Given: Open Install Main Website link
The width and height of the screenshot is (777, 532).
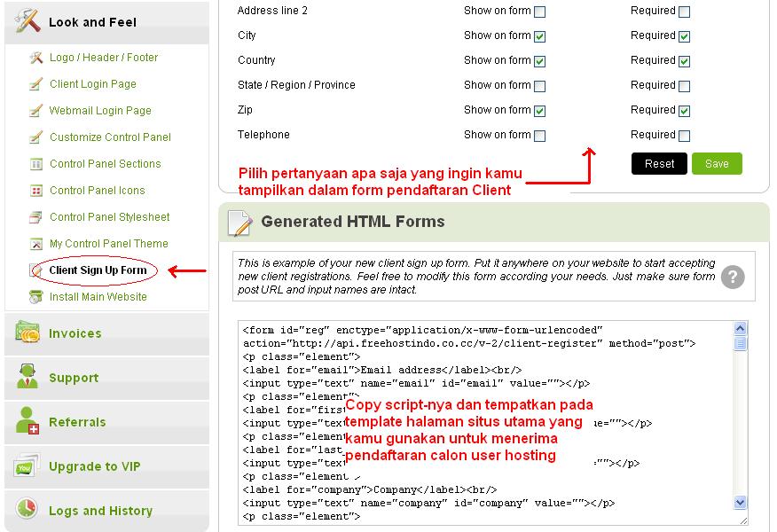Looking at the screenshot, I should (x=98, y=297).
